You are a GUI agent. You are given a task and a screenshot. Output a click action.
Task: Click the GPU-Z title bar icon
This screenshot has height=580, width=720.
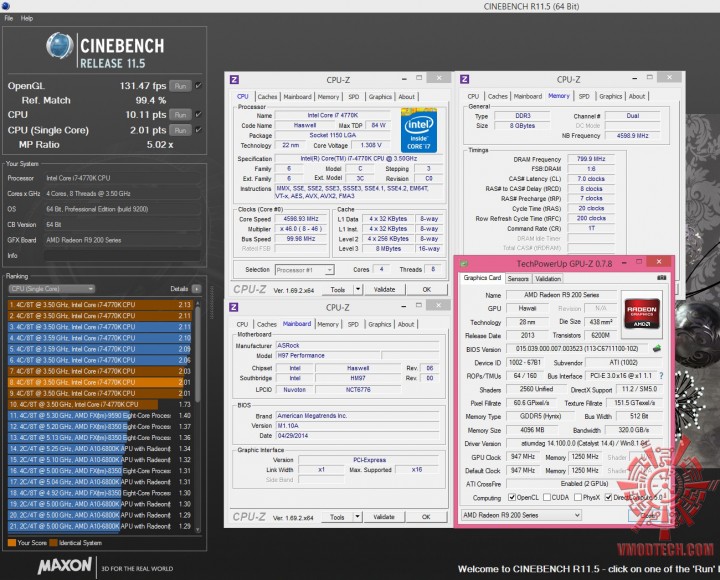click(464, 264)
